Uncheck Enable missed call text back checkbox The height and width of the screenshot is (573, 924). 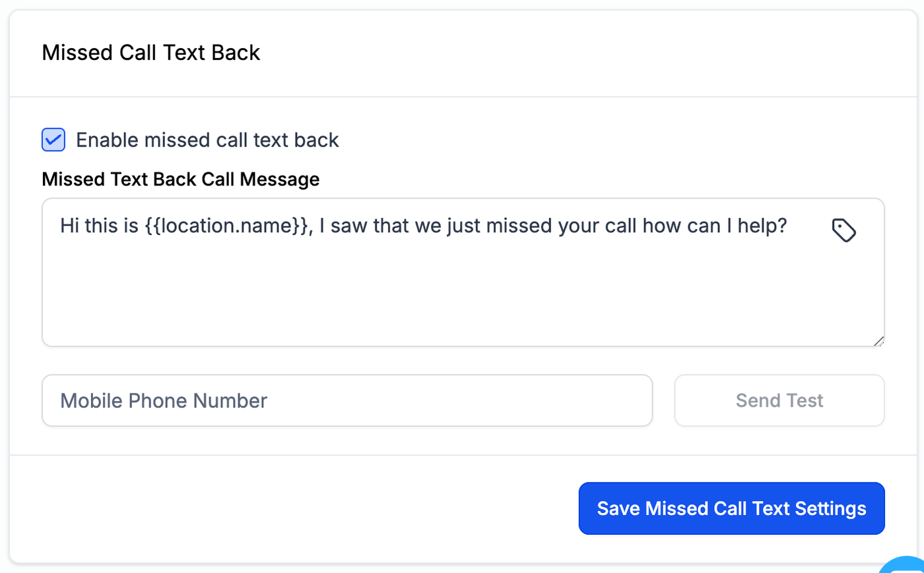[x=53, y=140]
